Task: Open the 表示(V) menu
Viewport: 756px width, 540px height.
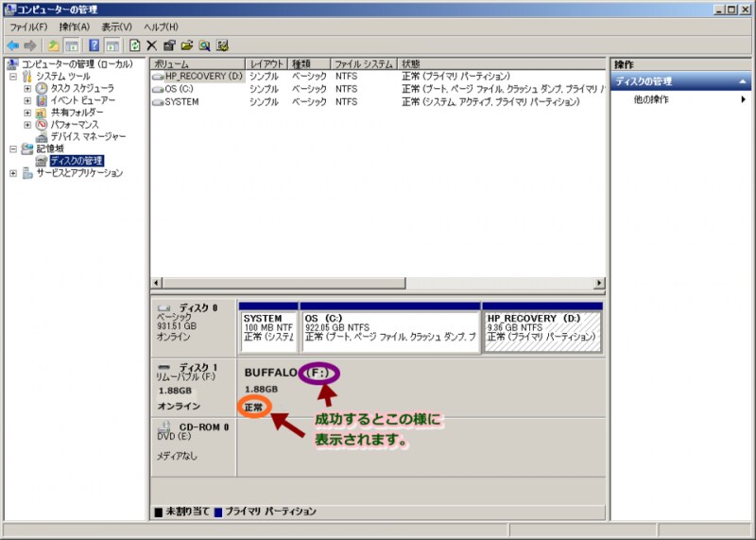Action: [x=116, y=26]
